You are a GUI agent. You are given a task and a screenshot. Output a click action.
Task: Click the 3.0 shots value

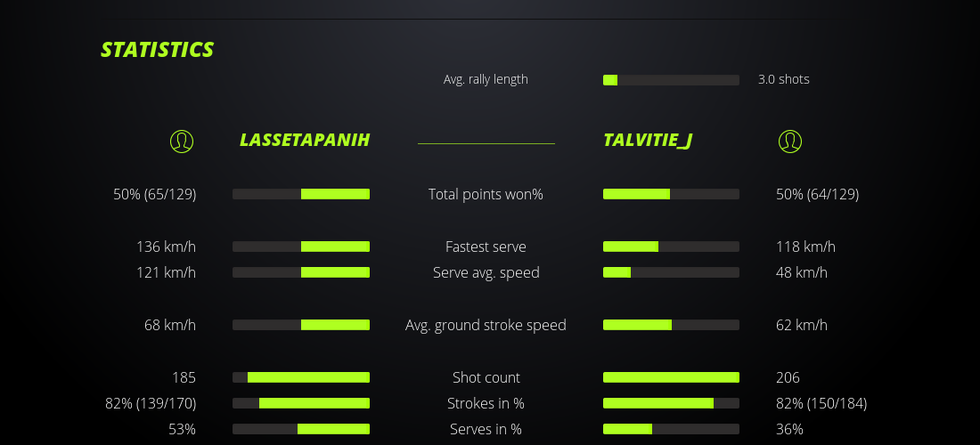784,79
